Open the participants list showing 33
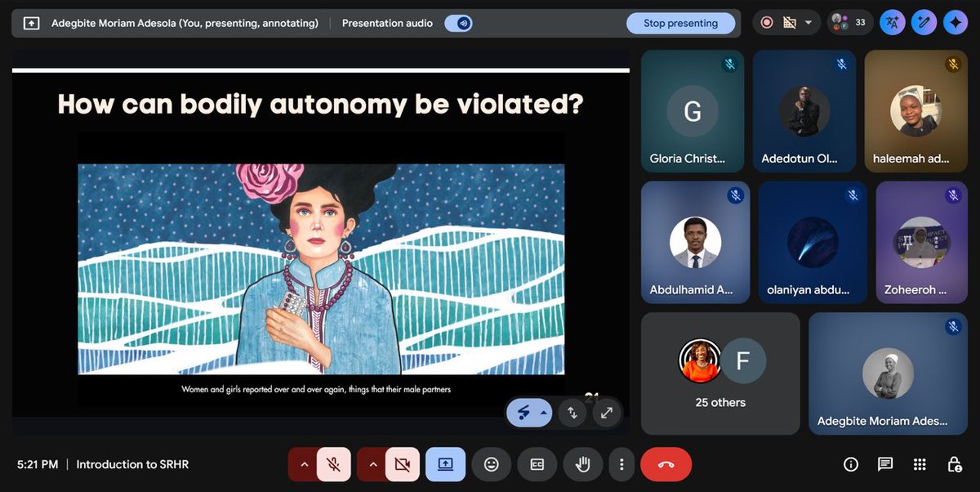 [x=850, y=23]
